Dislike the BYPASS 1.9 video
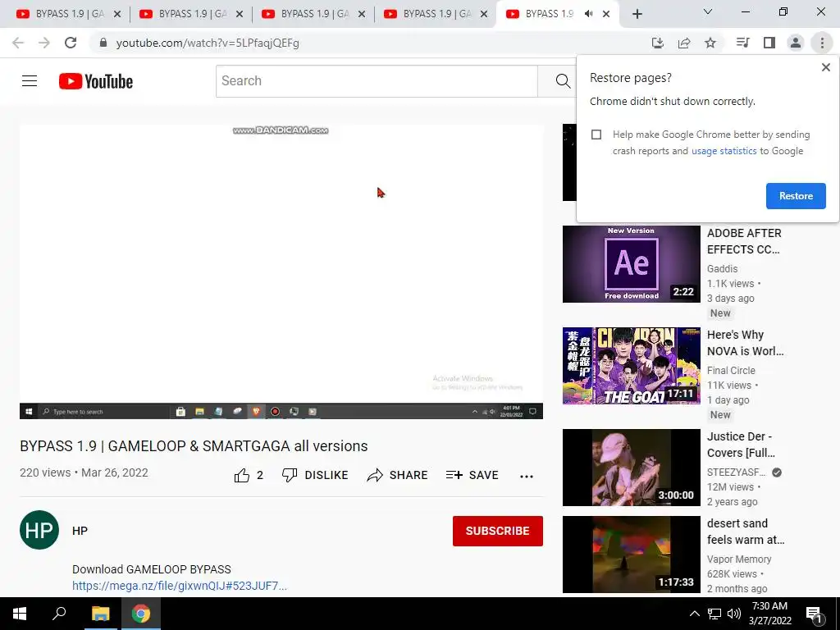The width and height of the screenshot is (840, 630). [315, 475]
